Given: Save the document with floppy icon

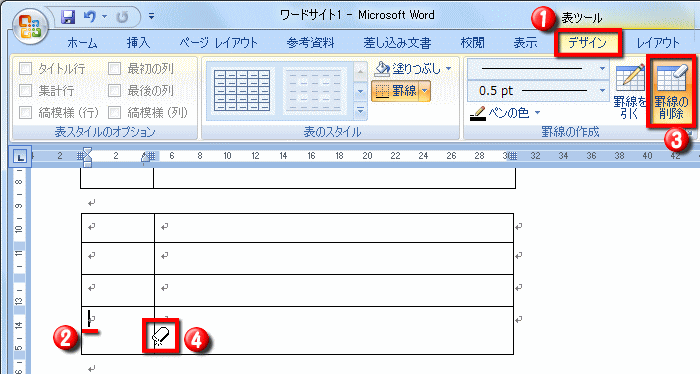Looking at the screenshot, I should pos(68,17).
